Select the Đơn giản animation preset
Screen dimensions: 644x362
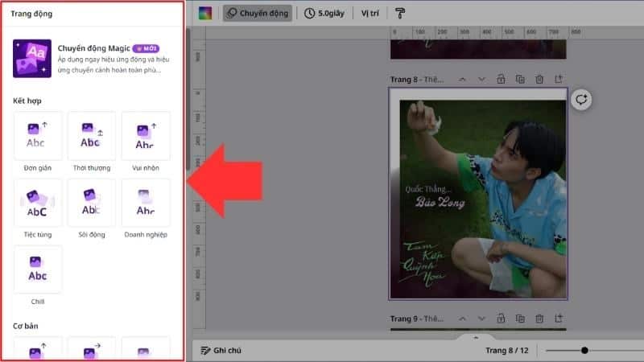[x=38, y=135]
